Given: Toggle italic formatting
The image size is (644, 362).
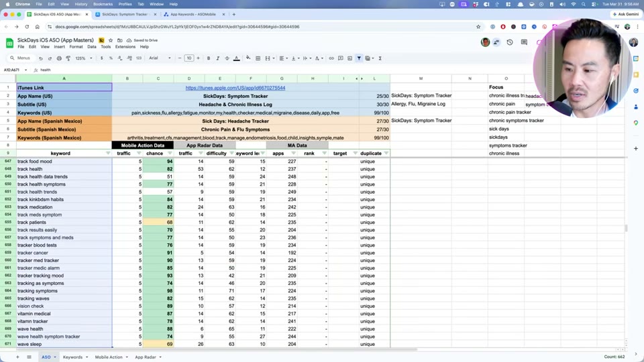Looking at the screenshot, I should (x=217, y=58).
